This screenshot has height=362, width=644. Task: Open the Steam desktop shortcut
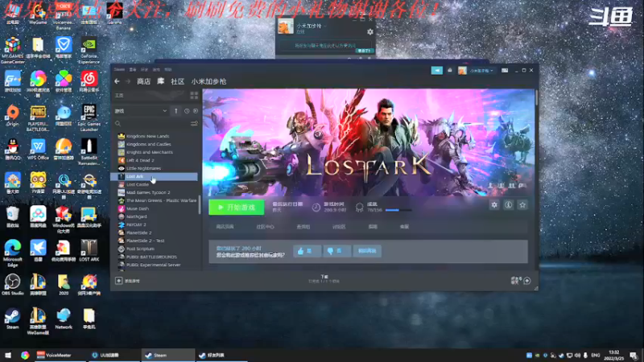click(x=13, y=319)
